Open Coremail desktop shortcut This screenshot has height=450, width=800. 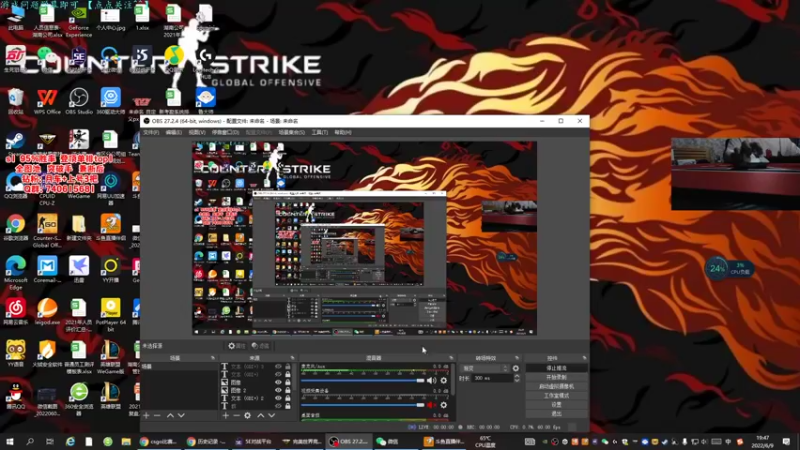pyautogui.click(x=47, y=269)
